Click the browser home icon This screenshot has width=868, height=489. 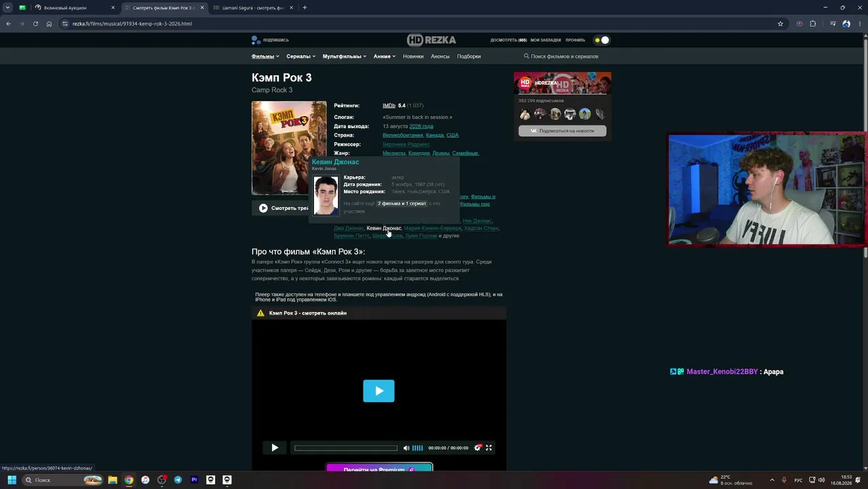(49, 24)
